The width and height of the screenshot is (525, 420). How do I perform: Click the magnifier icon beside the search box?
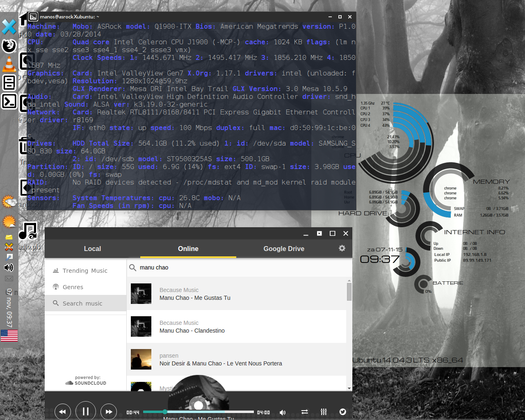[133, 267]
